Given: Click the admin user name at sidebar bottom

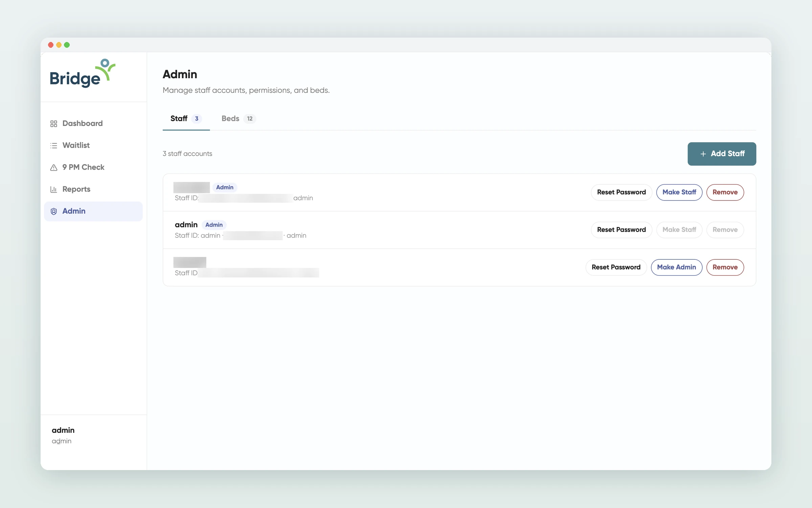Looking at the screenshot, I should point(63,430).
